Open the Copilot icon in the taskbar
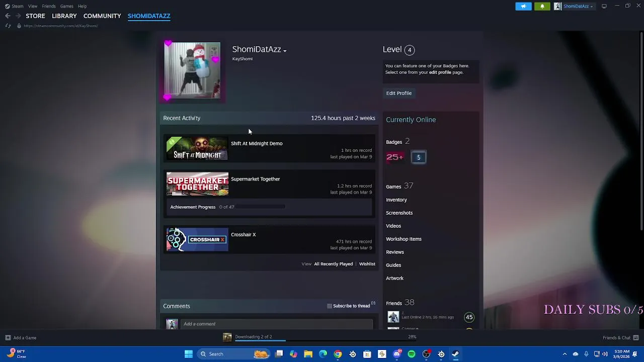The width and height of the screenshot is (644, 362). (293, 354)
